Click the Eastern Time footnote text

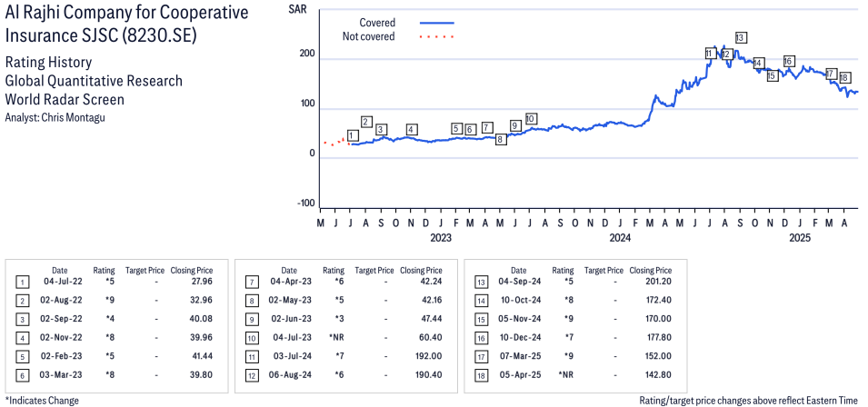pos(748,401)
